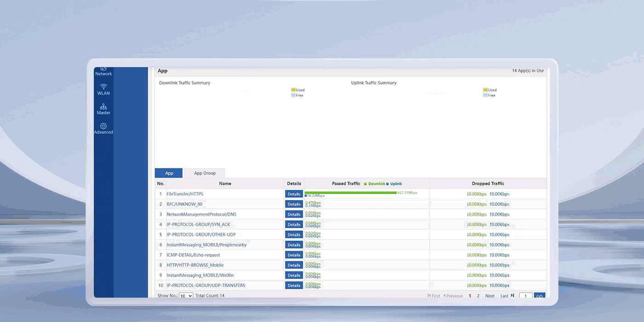Open Details for IP-PROTOCOL-GROUP/UDP-TRANSFERS
644x322 pixels.
click(x=294, y=285)
